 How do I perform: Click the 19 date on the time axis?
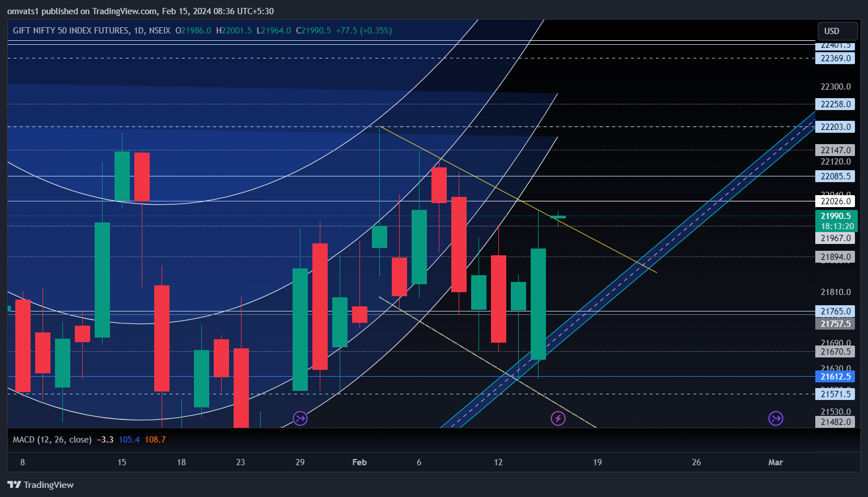click(x=598, y=462)
